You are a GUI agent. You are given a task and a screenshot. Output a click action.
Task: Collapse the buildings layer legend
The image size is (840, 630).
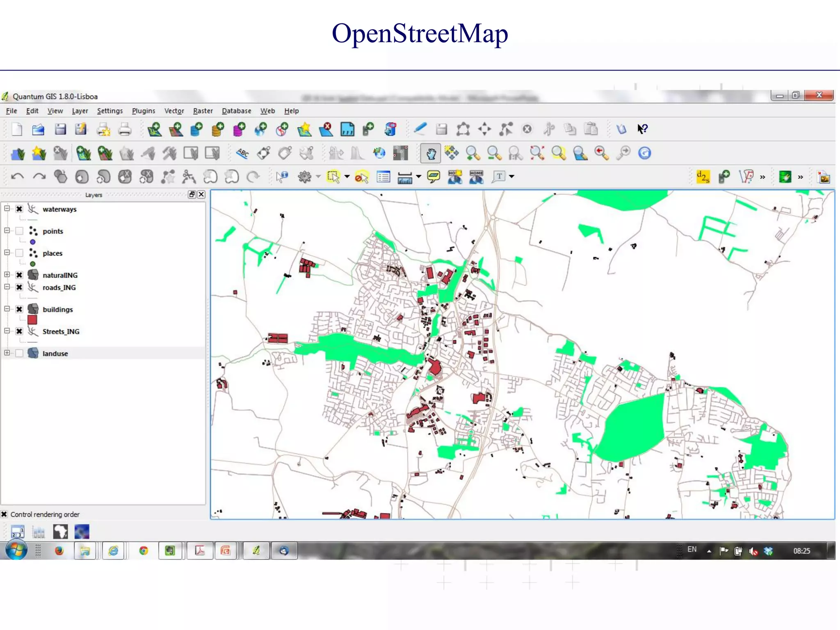point(7,309)
